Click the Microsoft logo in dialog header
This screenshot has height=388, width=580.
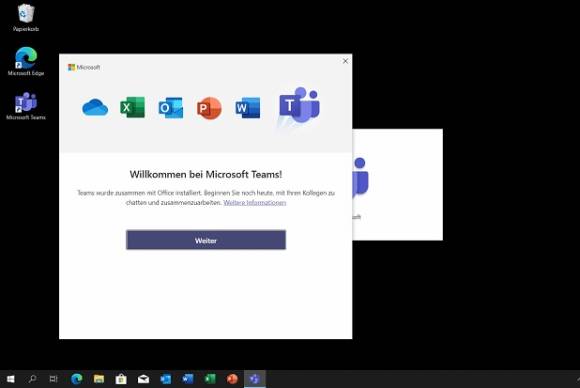(x=84, y=67)
